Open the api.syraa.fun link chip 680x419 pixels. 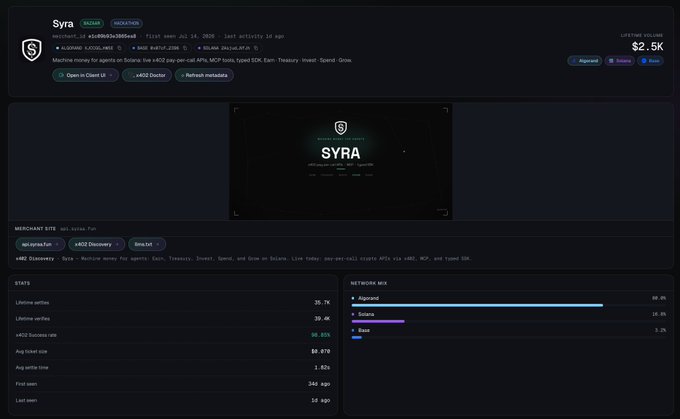click(40, 244)
